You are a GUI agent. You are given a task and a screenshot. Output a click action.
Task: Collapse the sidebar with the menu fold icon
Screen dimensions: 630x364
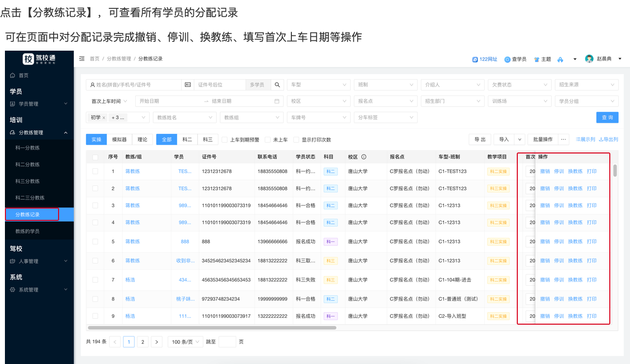coord(82,59)
